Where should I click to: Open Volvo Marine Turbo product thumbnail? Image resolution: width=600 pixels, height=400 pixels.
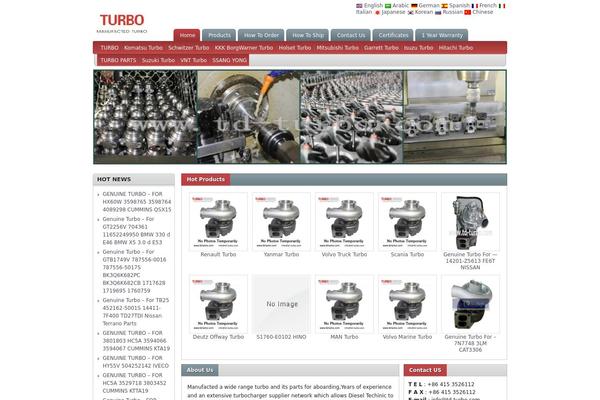[x=407, y=304]
